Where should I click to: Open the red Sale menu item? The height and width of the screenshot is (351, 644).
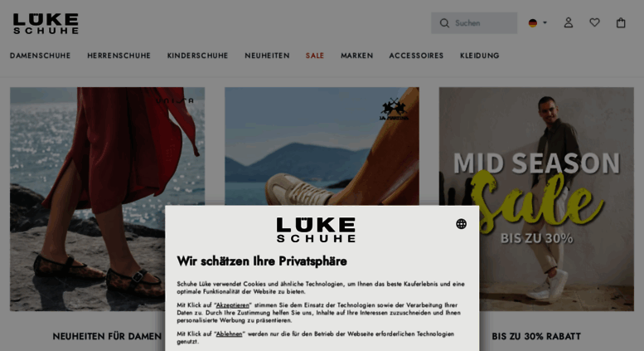click(x=315, y=56)
